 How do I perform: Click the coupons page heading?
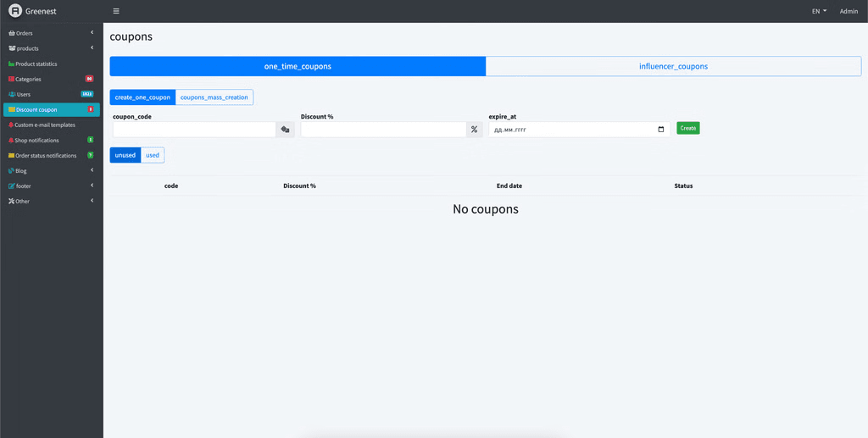point(131,37)
